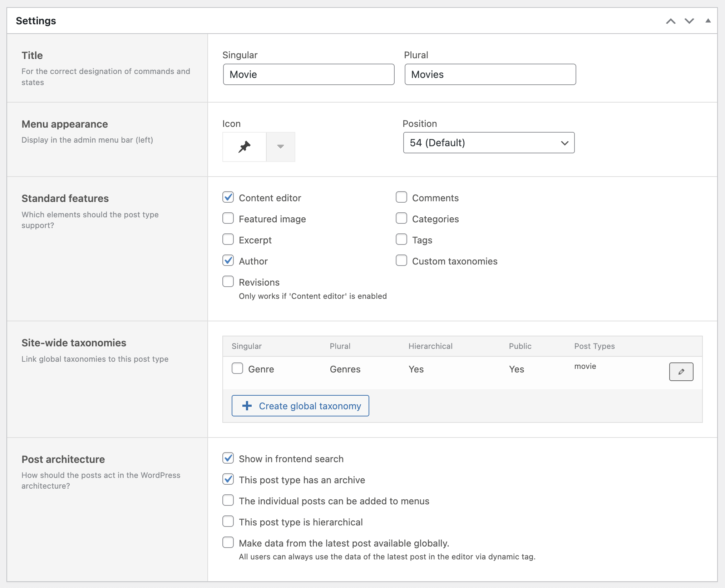
Task: Enable Featured image support
Action: (x=228, y=218)
